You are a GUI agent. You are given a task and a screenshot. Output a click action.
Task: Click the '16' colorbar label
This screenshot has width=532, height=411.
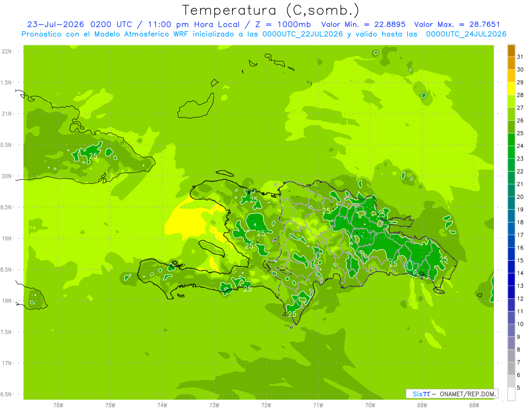pos(520,247)
